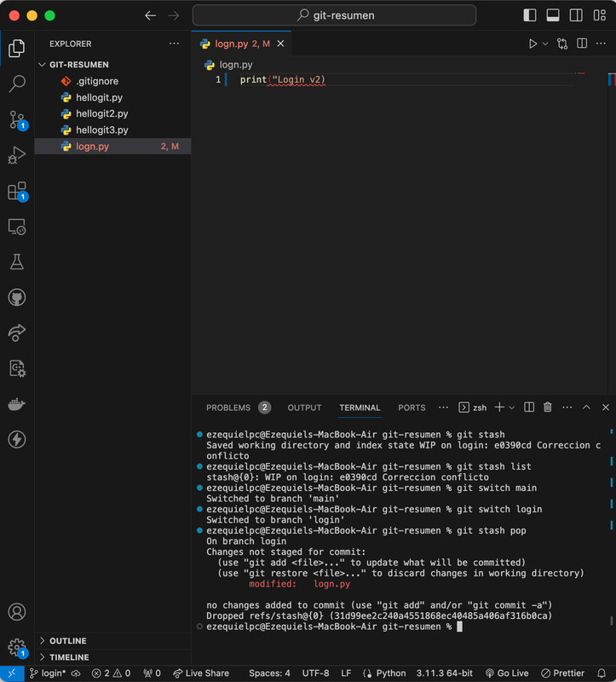Open notifications bell in status bar
This screenshot has height=682, width=616.
coord(602,673)
